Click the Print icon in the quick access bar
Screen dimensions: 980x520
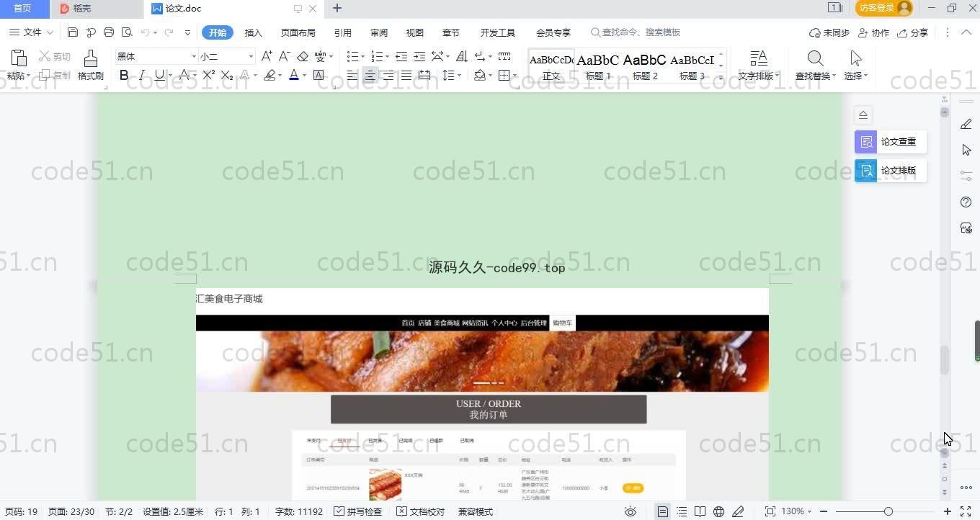(x=109, y=32)
